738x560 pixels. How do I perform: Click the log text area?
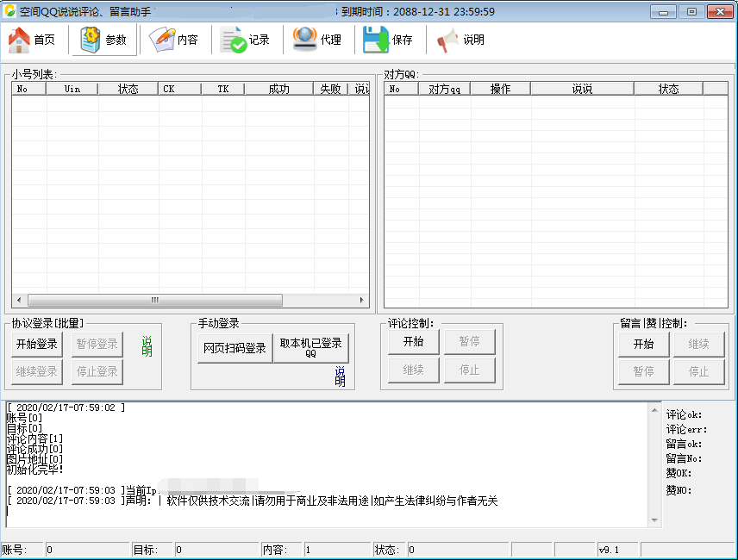coord(327,464)
